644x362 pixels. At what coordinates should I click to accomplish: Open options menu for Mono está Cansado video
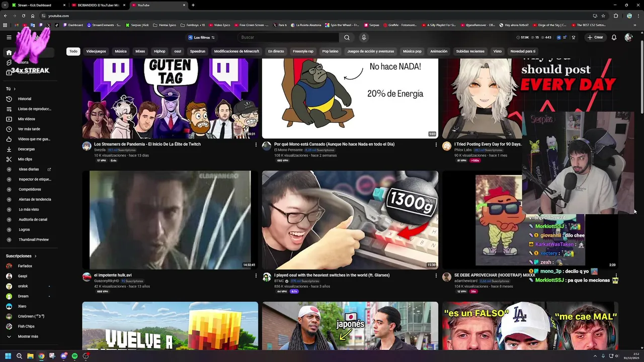point(436,145)
